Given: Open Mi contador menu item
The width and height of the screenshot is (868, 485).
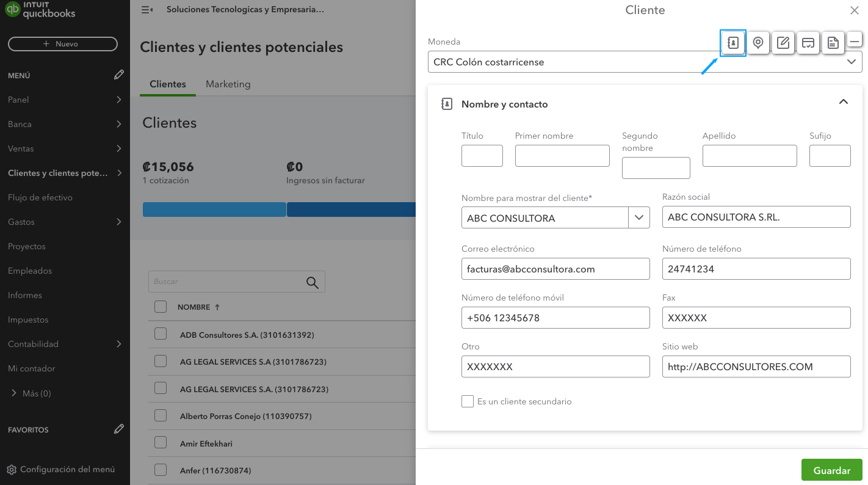Looking at the screenshot, I should coord(32,368).
